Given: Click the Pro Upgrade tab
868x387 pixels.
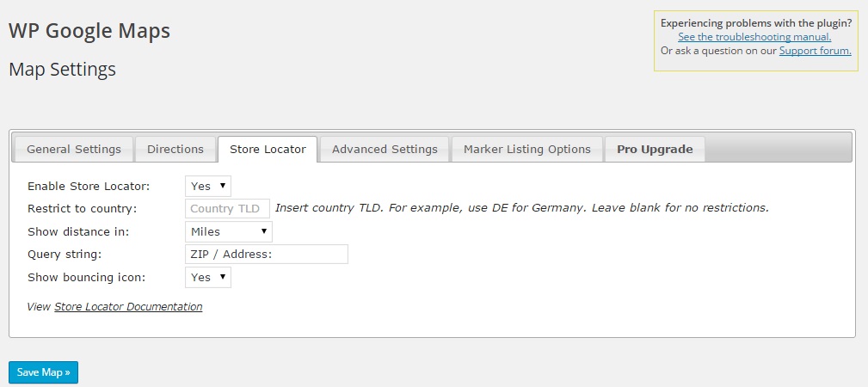Looking at the screenshot, I should click(655, 149).
